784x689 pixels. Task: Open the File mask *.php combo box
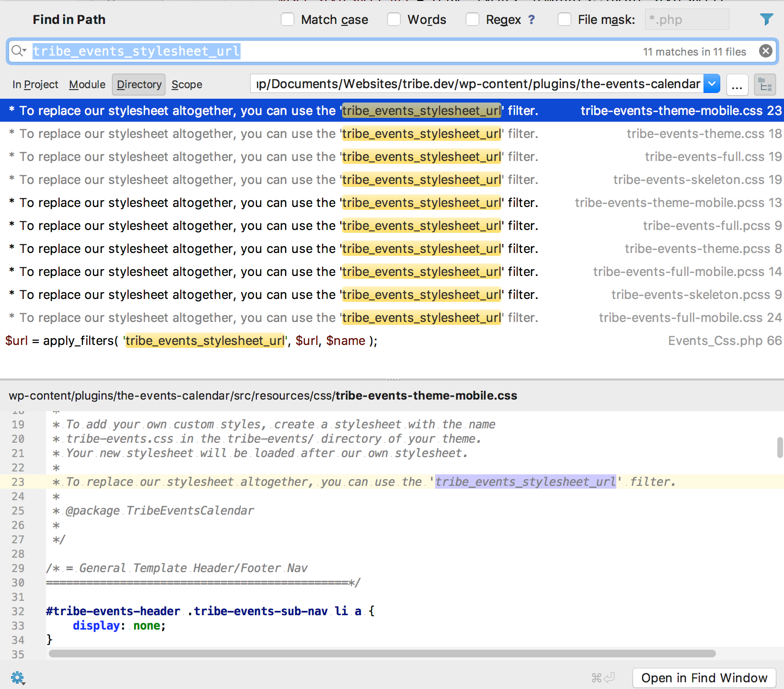click(686, 20)
